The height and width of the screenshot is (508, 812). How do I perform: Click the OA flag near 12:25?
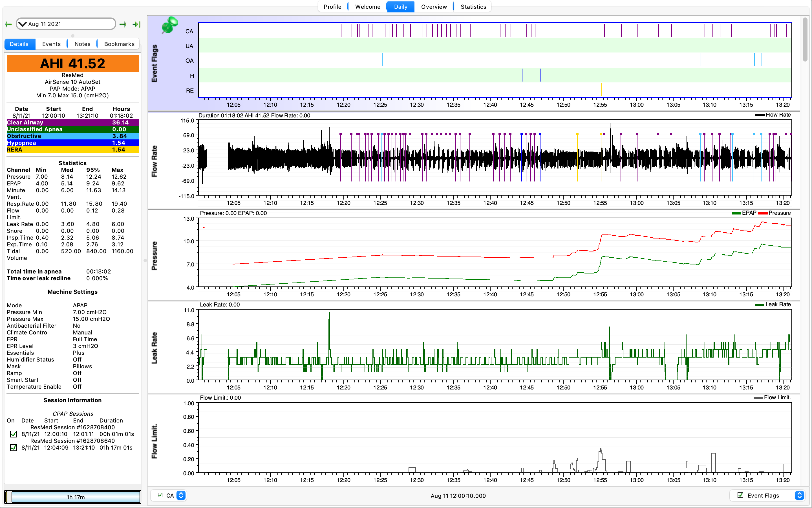pos(382,60)
